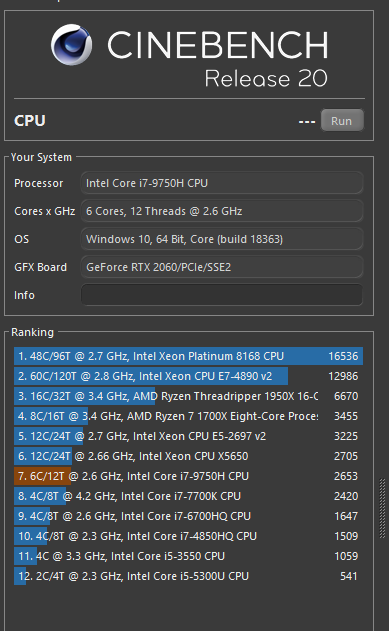Screen dimensions: 389x631
Task: Select the OS field with Windows 10
Action: 222,239
